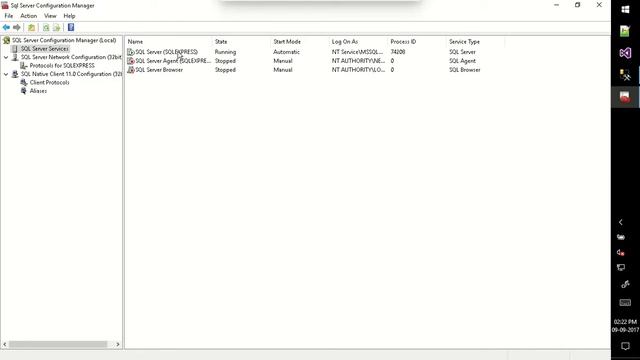Click the Protocols for SQLEXPRESS node icon
The width and height of the screenshot is (640, 360).
tap(24, 65)
